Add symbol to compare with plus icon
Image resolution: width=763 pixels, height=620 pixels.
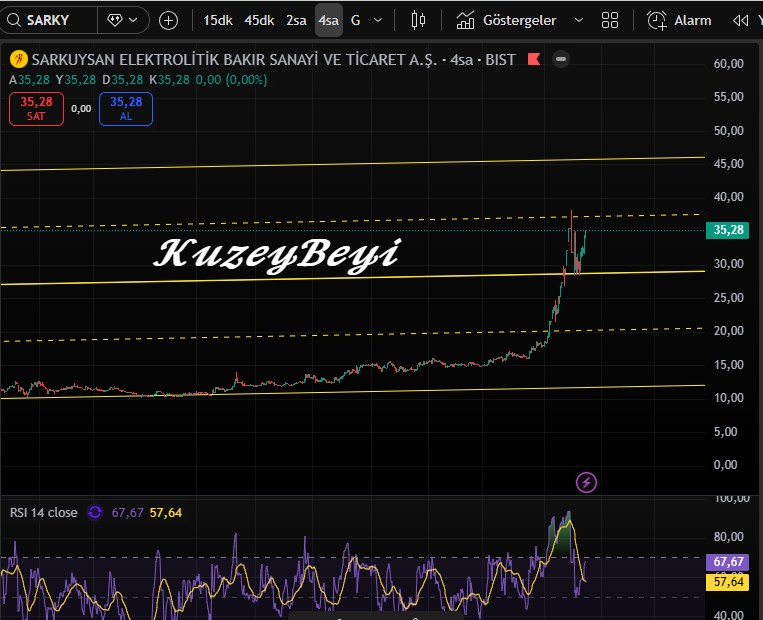click(168, 20)
